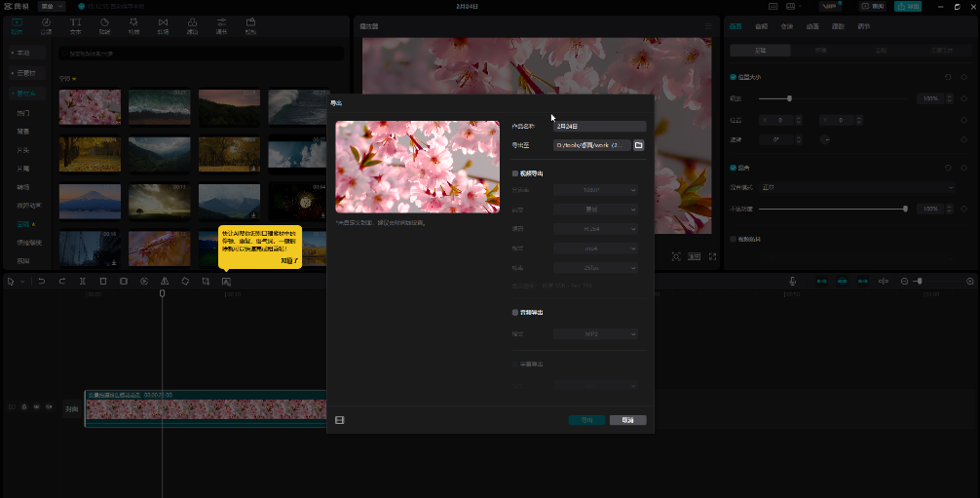Open the Text tab icon in the top toolbar
The height and width of the screenshot is (498, 980).
click(75, 24)
